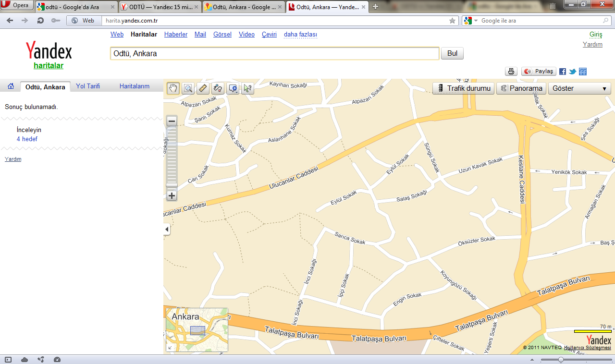Select the add placemark tool
This screenshot has width=615, height=364.
[233, 88]
